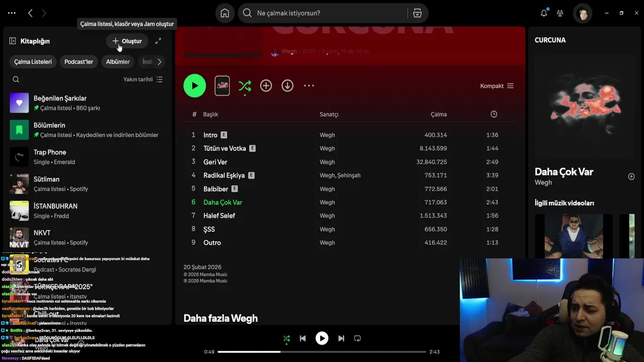Image resolution: width=644 pixels, height=362 pixels.
Task: Sort tracks by duration clock icon
Action: (x=494, y=114)
